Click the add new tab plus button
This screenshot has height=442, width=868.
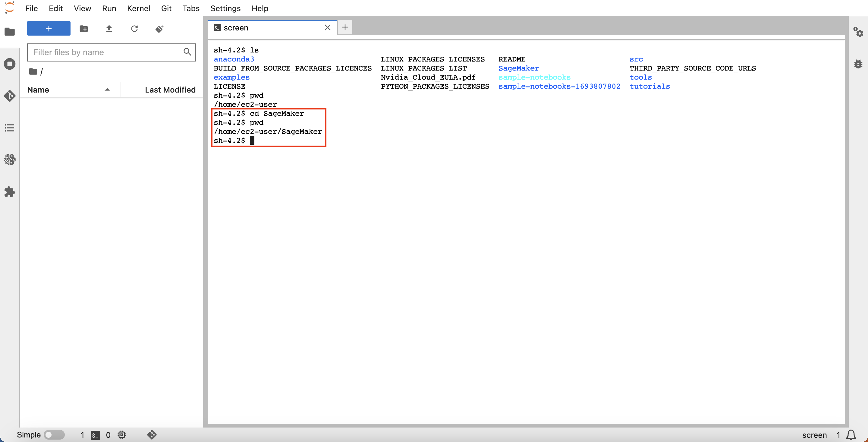tap(345, 27)
